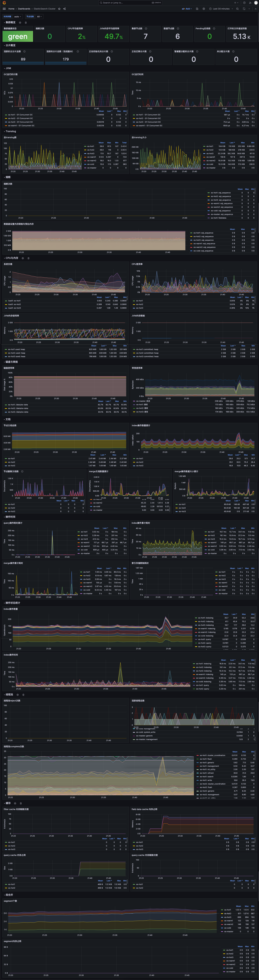Open 集群概览 row settings gear

[x=20, y=22]
